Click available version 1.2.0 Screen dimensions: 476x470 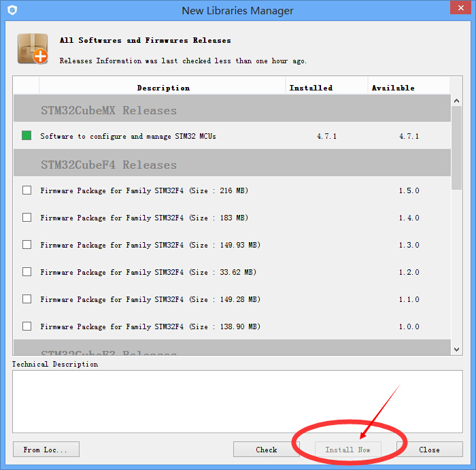coord(409,272)
